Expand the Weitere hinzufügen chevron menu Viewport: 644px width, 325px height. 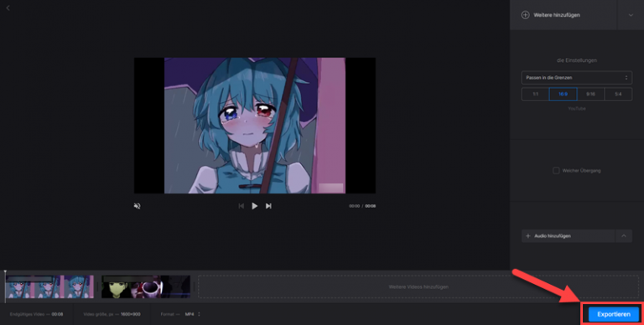[x=631, y=15]
